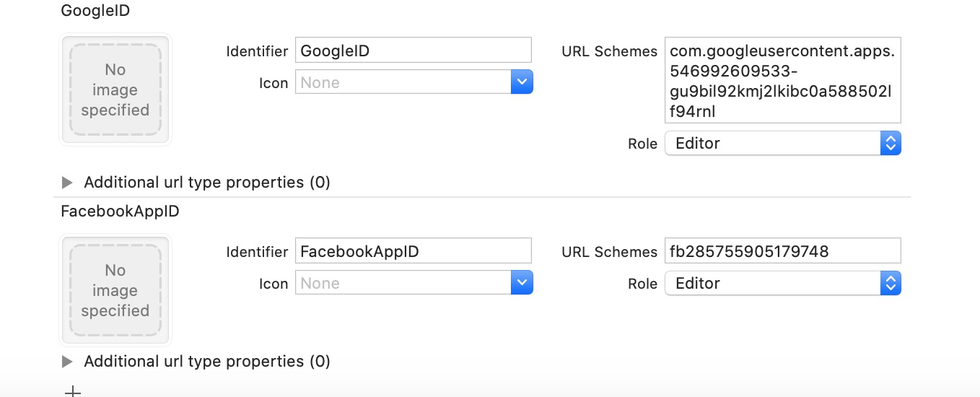The image size is (980, 397).
Task: Click the FacebookAppID Role Editor value
Action: coord(771,283)
